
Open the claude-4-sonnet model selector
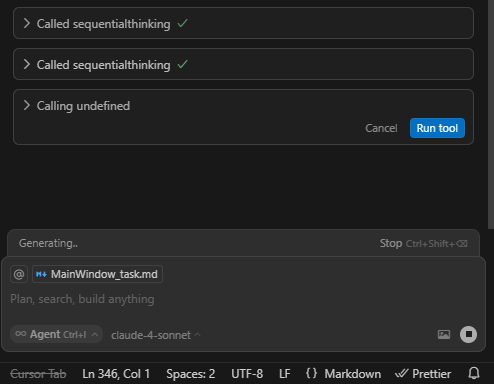point(156,335)
